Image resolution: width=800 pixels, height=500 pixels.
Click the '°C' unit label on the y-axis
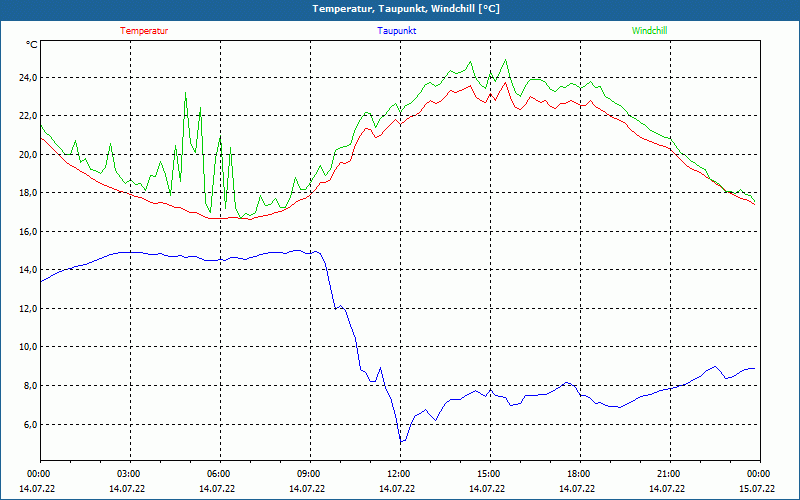coord(32,45)
